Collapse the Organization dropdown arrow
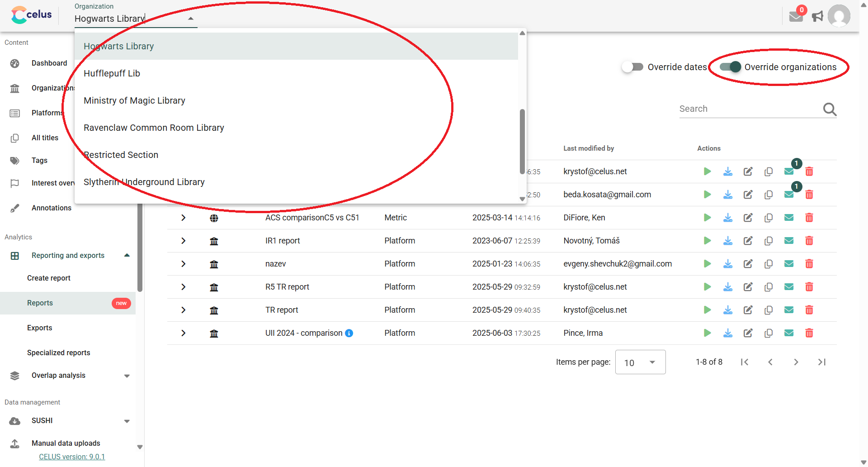Screen dimensions: 868x467 tap(191, 19)
